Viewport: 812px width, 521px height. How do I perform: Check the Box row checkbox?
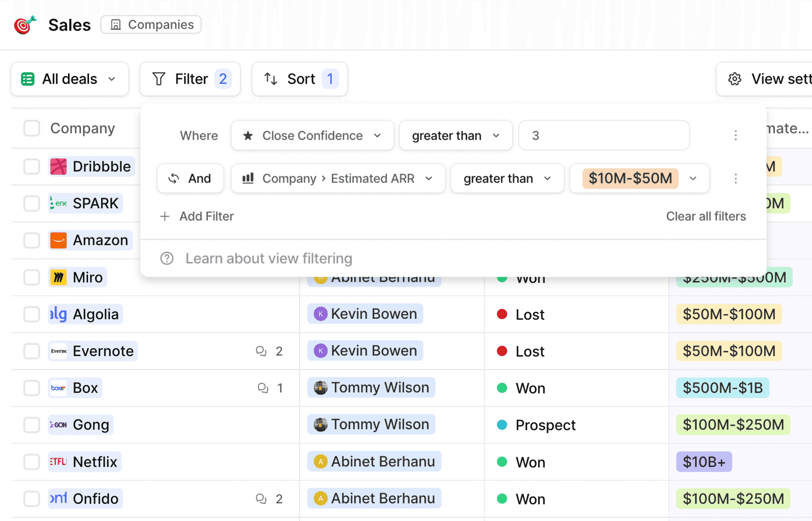(x=32, y=388)
